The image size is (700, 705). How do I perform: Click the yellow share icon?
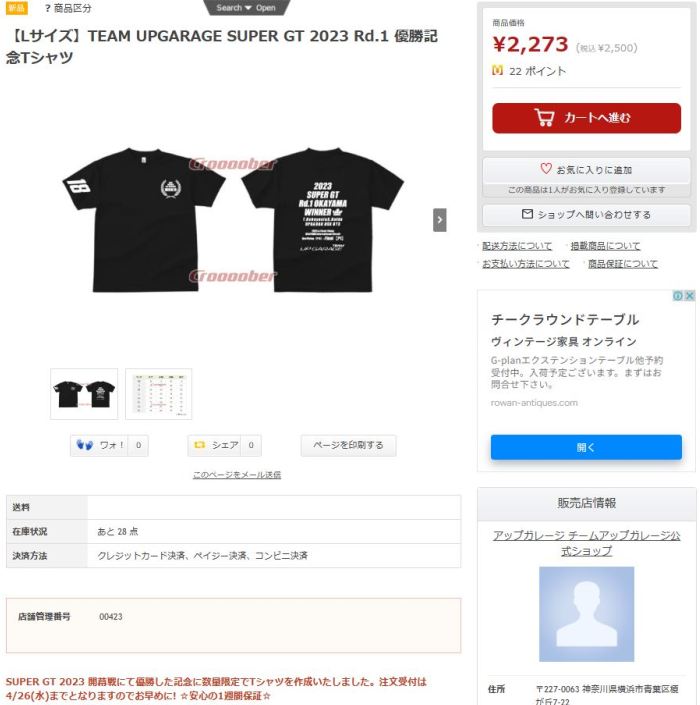pyautogui.click(x=200, y=445)
